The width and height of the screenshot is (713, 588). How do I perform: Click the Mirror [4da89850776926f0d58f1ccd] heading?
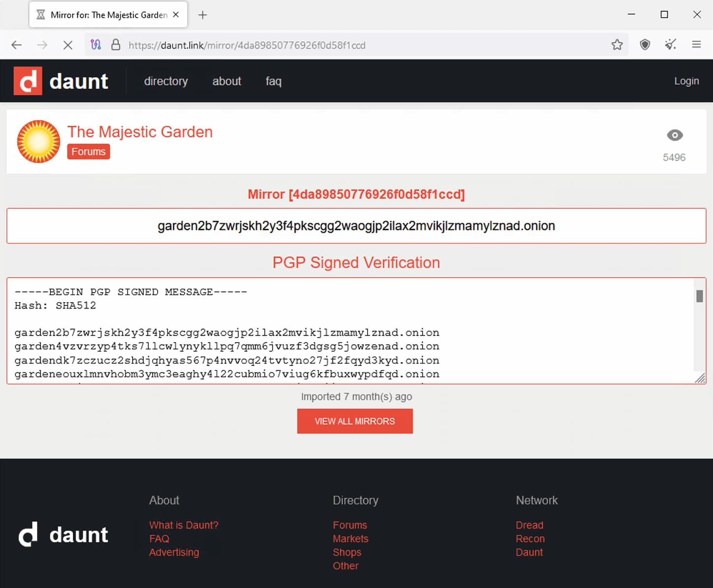point(356,194)
